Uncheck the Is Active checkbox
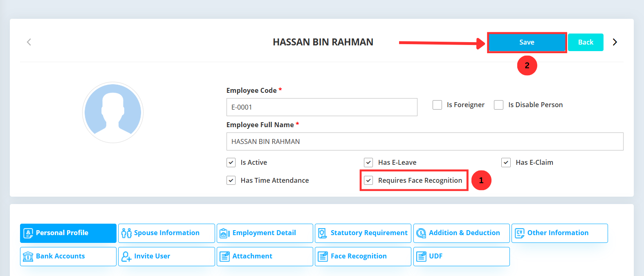Image resolution: width=644 pixels, height=276 pixels. click(231, 162)
